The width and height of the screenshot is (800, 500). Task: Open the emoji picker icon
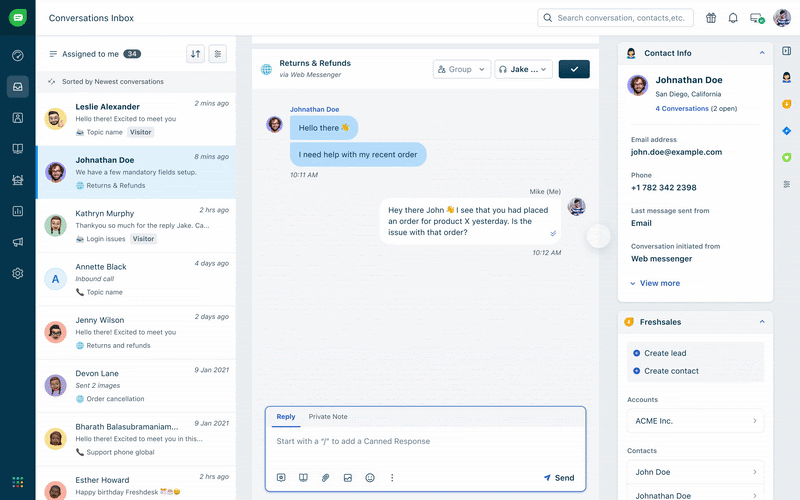(370, 478)
